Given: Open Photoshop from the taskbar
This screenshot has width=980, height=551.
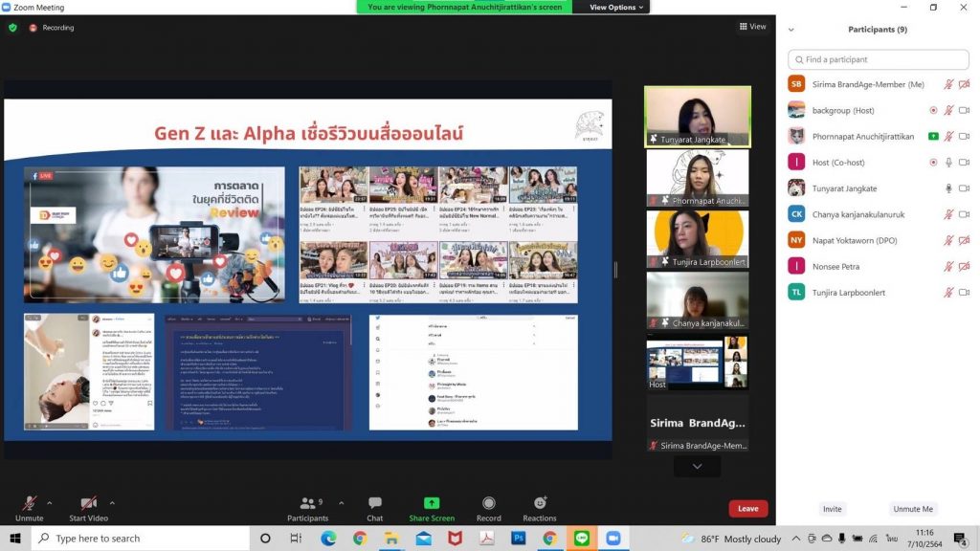Looking at the screenshot, I should (x=518, y=539).
